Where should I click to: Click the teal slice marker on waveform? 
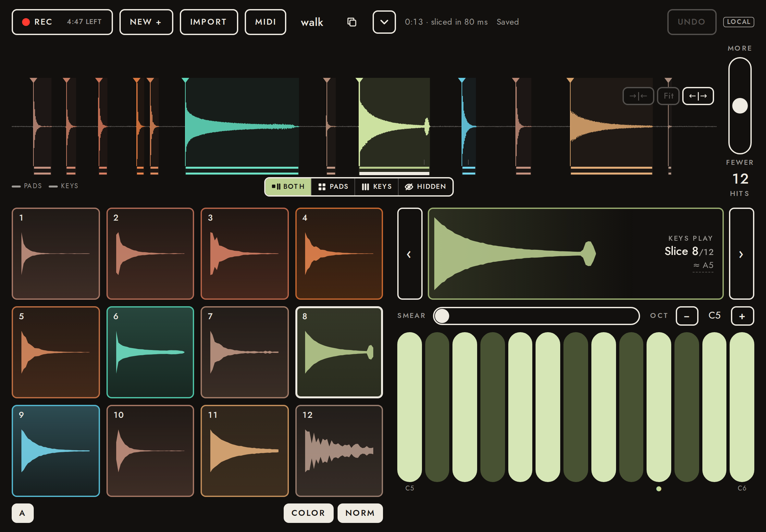point(185,80)
